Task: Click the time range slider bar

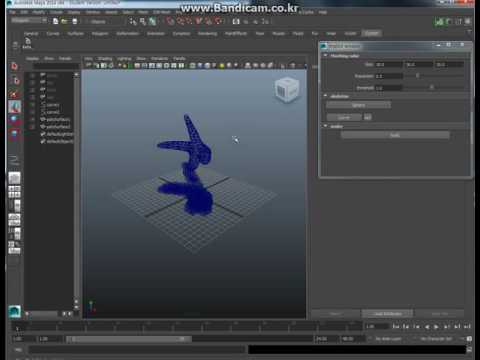Action: tap(128, 339)
